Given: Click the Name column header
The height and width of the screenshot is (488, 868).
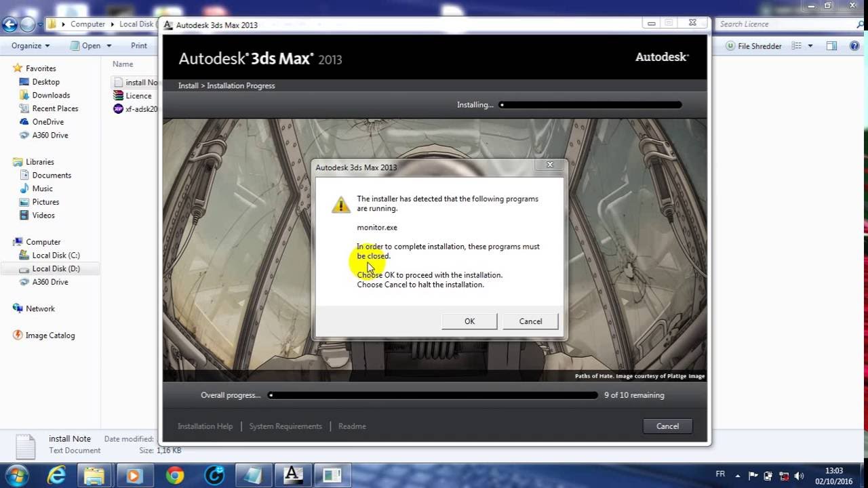Looking at the screenshot, I should click(x=123, y=64).
